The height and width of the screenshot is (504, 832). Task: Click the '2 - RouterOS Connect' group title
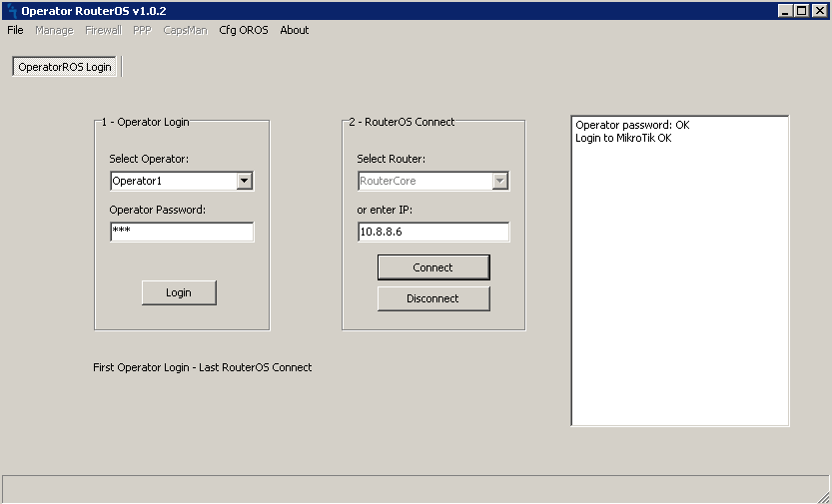pyautogui.click(x=402, y=122)
